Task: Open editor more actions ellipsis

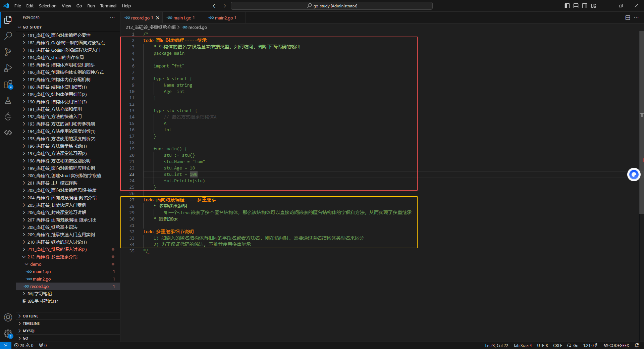Action: 636,18
